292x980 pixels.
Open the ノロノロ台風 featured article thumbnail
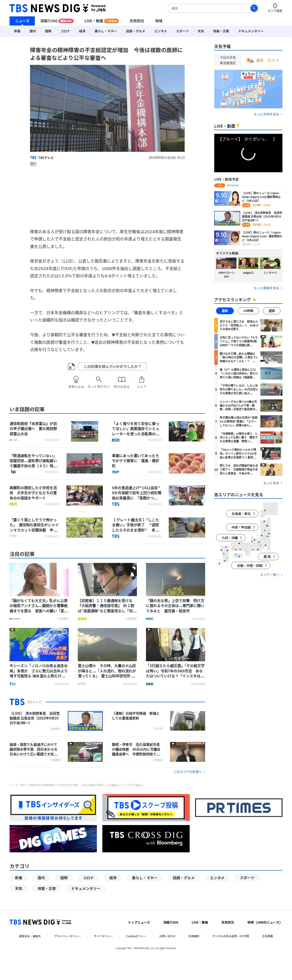[x=39, y=644]
